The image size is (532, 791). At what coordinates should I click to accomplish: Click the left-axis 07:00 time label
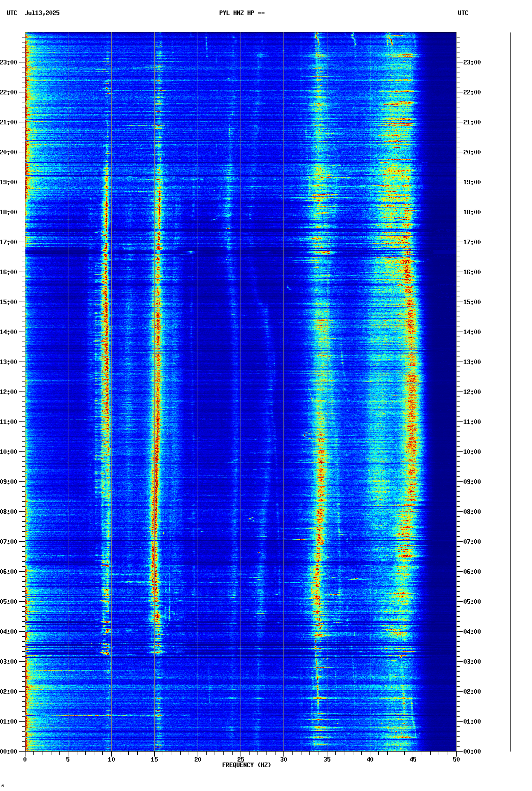point(8,542)
